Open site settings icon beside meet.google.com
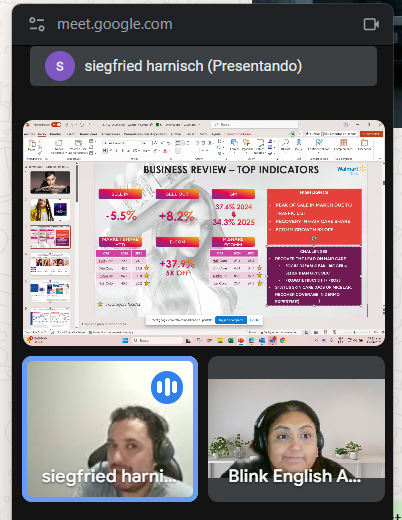This screenshot has width=402, height=520. pyautogui.click(x=37, y=24)
